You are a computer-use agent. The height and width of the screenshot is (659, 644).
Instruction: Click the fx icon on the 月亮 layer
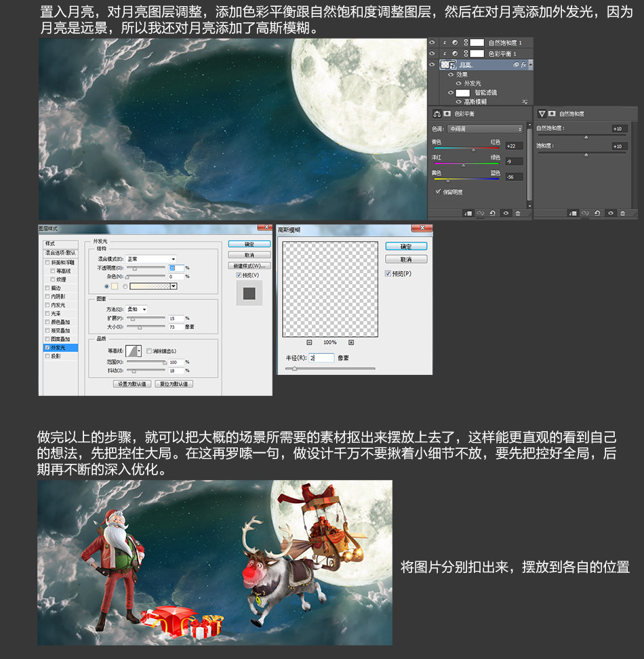523,64
